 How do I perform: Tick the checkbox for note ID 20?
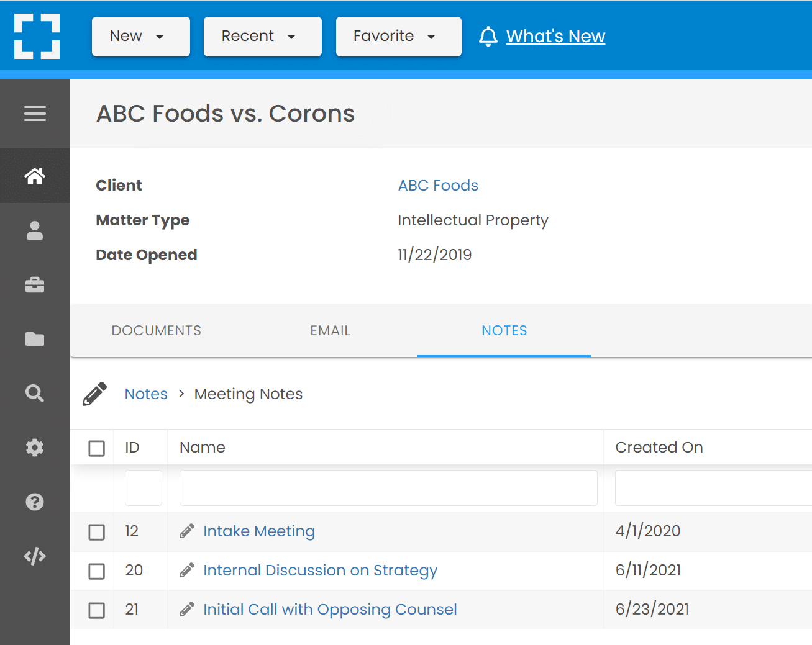click(97, 571)
